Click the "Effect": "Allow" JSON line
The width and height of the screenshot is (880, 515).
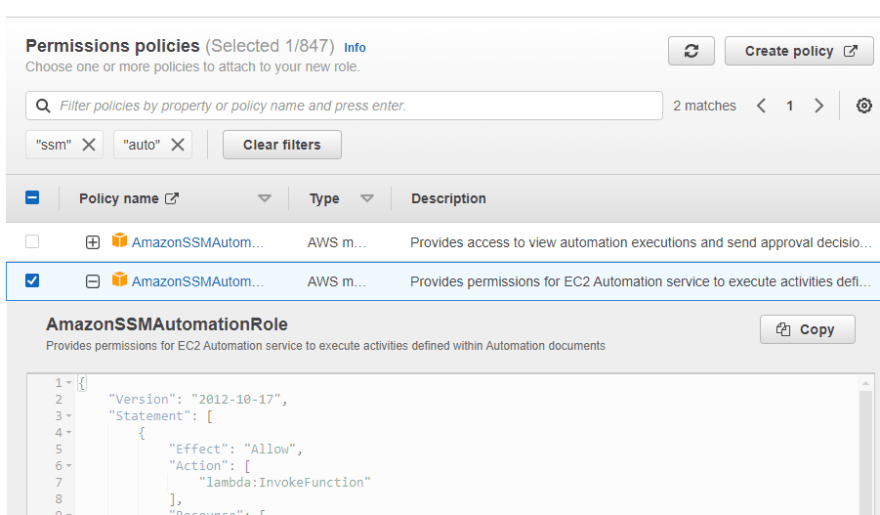(x=236, y=449)
